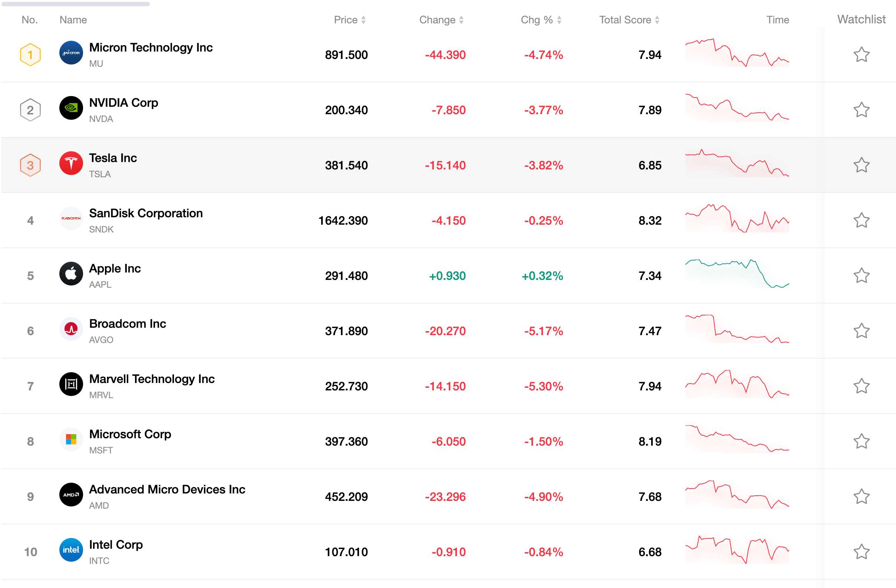The image size is (896, 588).
Task: Click the AMD logo icon
Action: [x=71, y=495]
